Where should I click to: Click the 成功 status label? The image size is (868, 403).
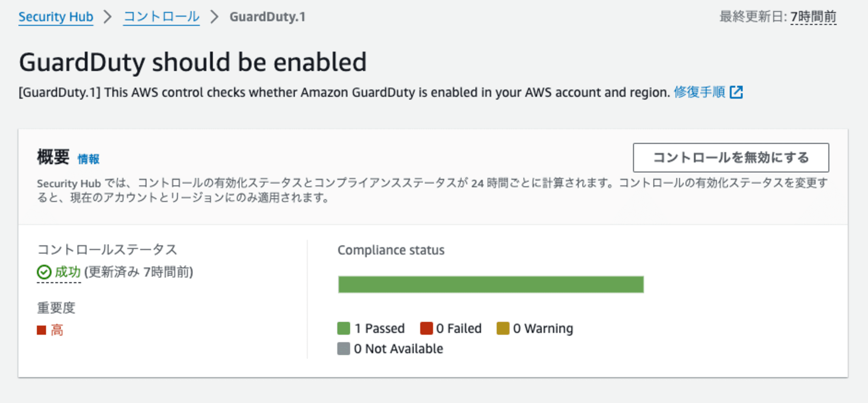[x=68, y=272]
